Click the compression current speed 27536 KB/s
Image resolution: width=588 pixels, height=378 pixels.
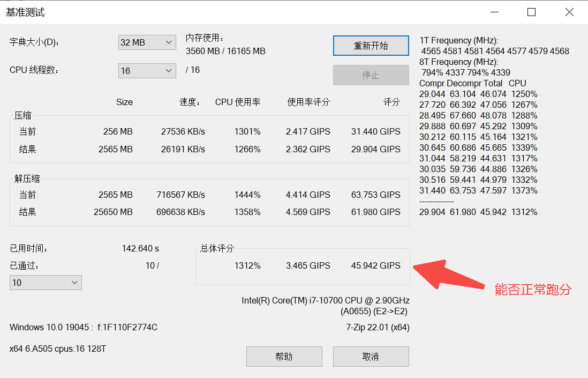[183, 132]
